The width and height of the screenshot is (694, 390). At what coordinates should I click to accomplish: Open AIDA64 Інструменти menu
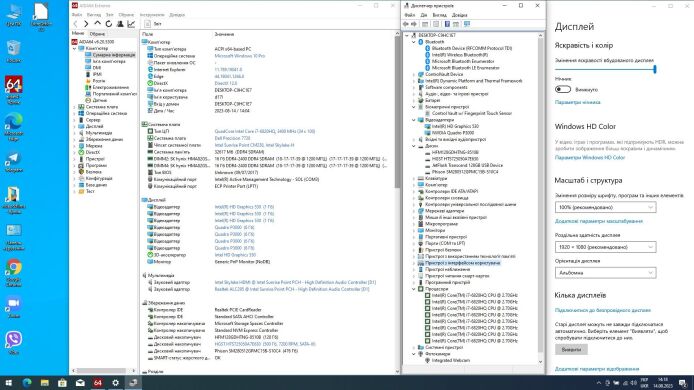[x=152, y=15]
